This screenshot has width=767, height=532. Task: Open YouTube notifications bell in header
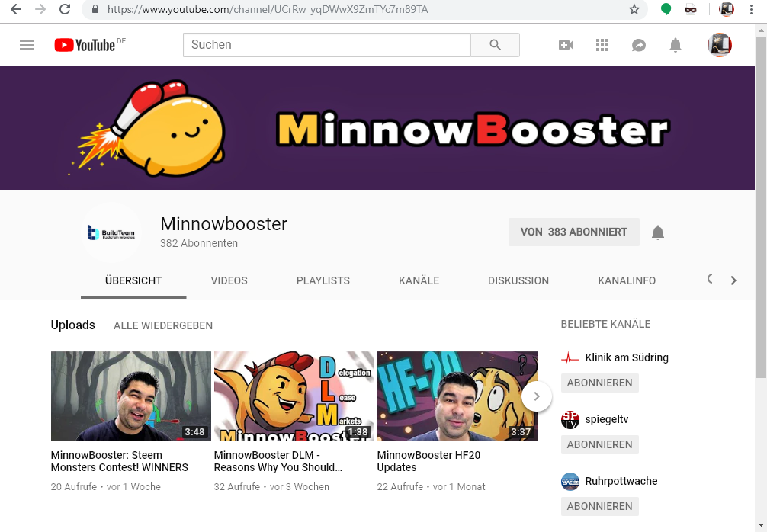[675, 45]
